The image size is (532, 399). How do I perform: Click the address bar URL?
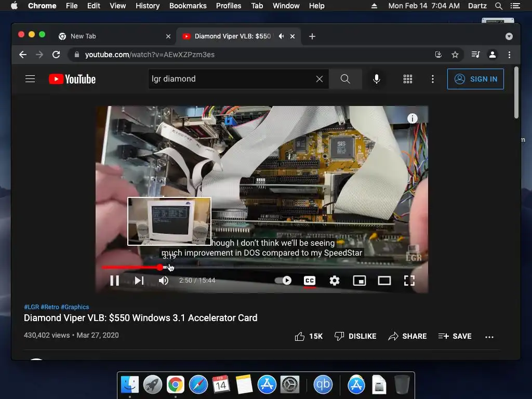pyautogui.click(x=150, y=55)
